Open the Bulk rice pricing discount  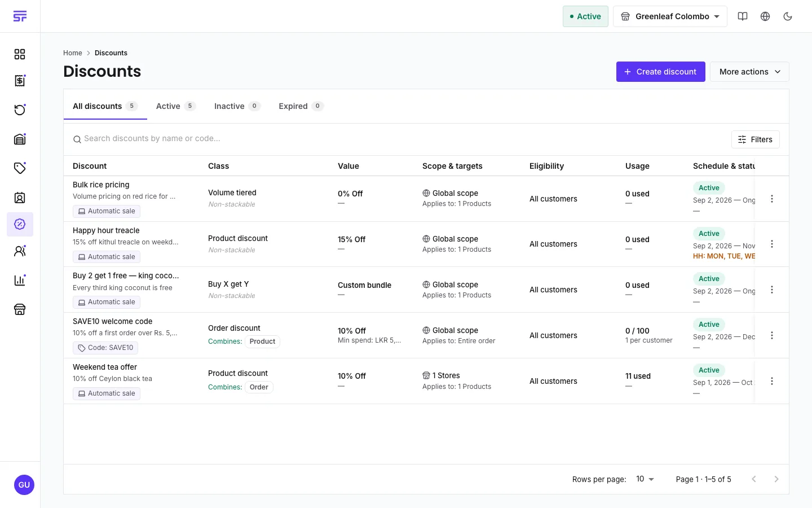click(x=101, y=185)
